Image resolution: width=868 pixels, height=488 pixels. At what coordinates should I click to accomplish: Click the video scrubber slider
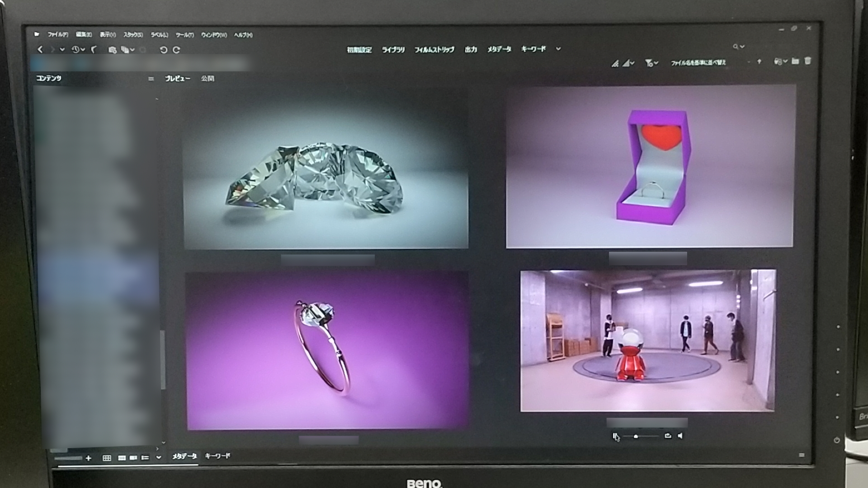(x=640, y=436)
